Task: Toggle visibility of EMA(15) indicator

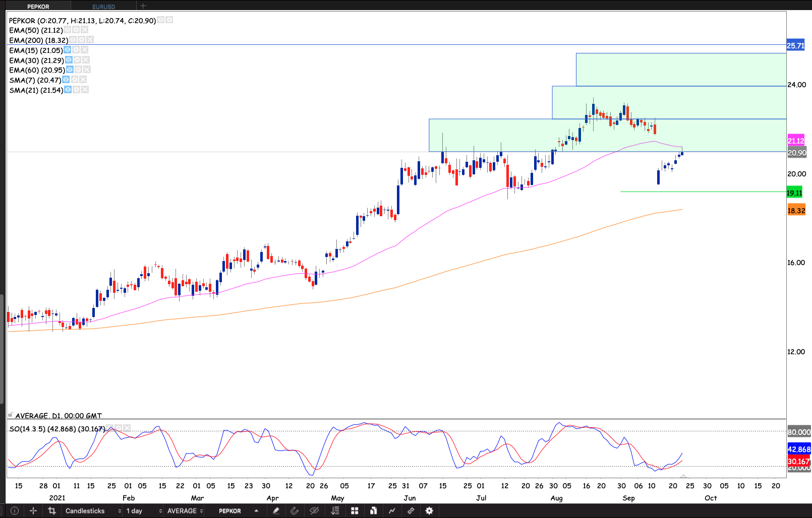Action: pos(68,50)
